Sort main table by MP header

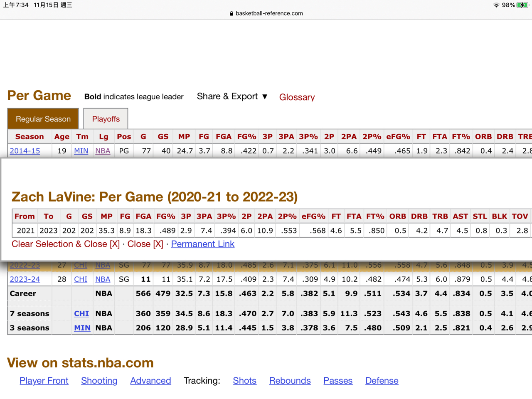pos(184,137)
